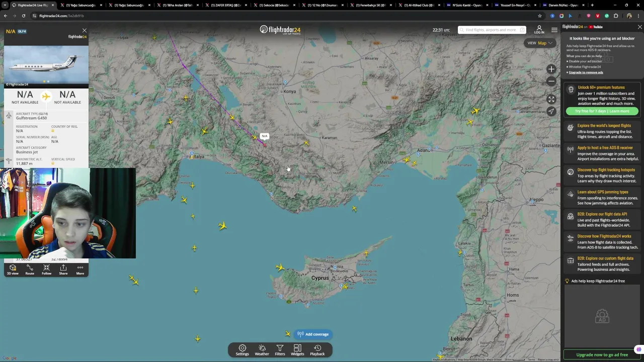This screenshot has width=644, height=362.
Task: Open Discover how Flightradar24 works
Action: point(603,241)
